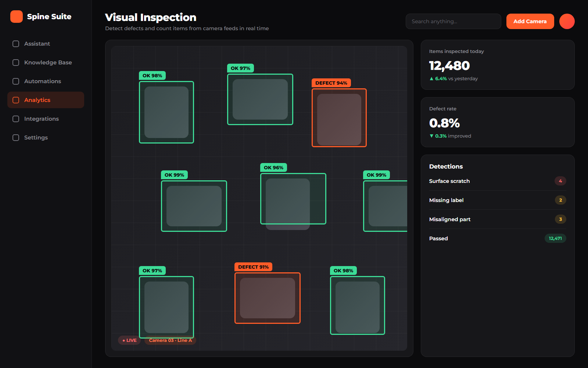Click the Misaligned part count badge 3
Screen dimensions: 588x368
point(560,219)
